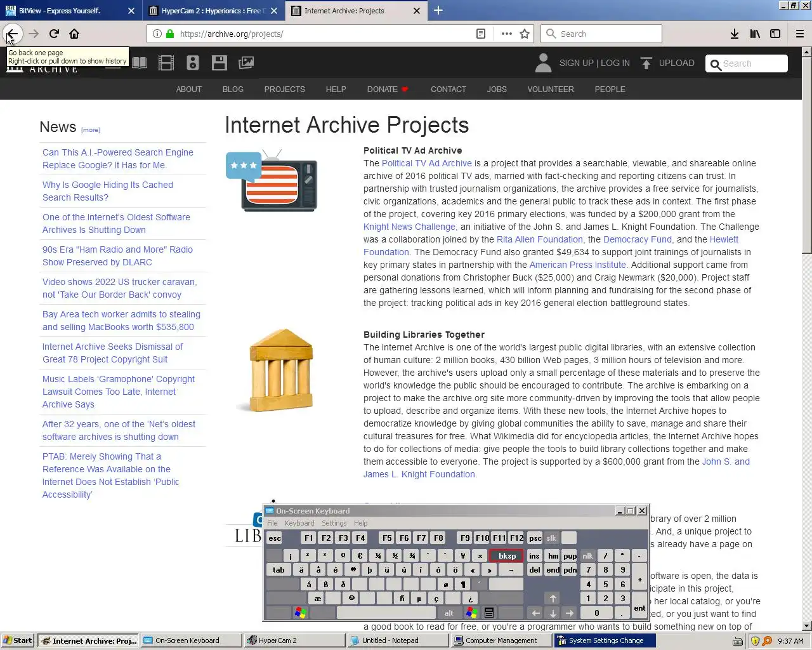Open PROJECTS in Archive navigation

click(284, 90)
